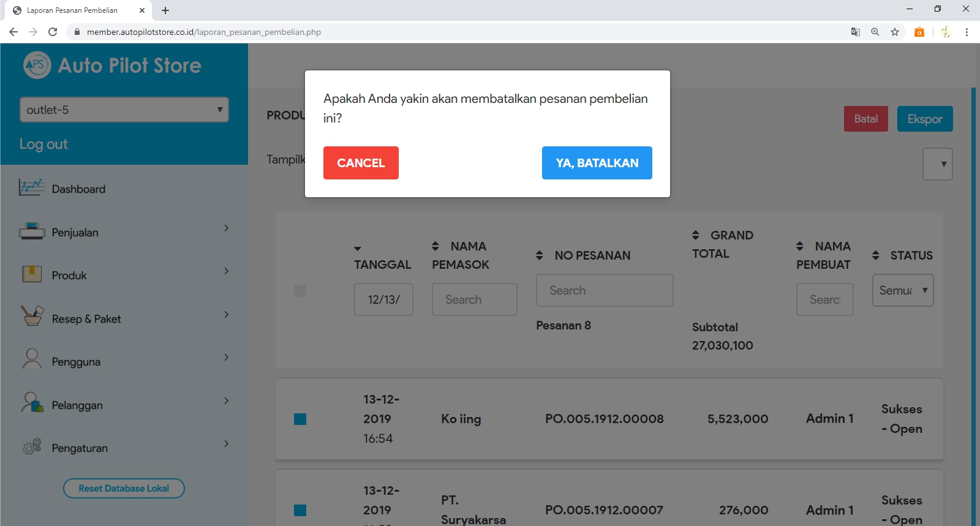This screenshot has width=980, height=526.
Task: Click the Resep & Paket mortar icon
Action: coord(31,317)
